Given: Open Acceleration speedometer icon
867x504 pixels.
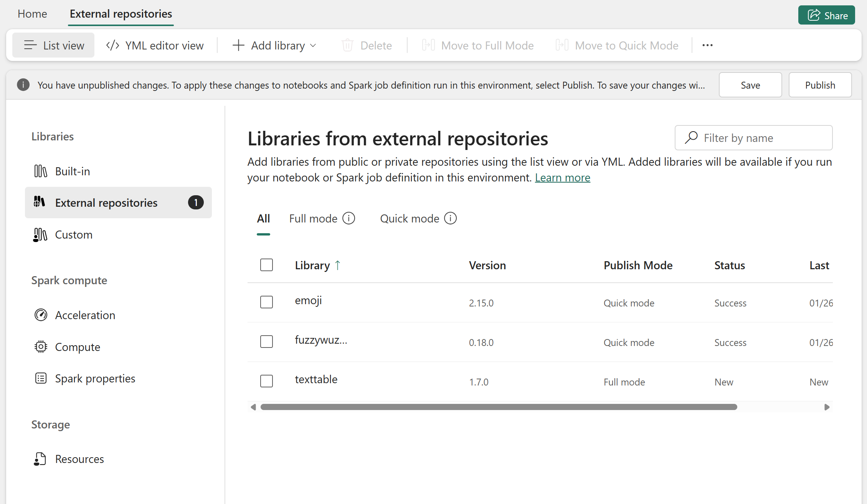Looking at the screenshot, I should click(x=41, y=315).
